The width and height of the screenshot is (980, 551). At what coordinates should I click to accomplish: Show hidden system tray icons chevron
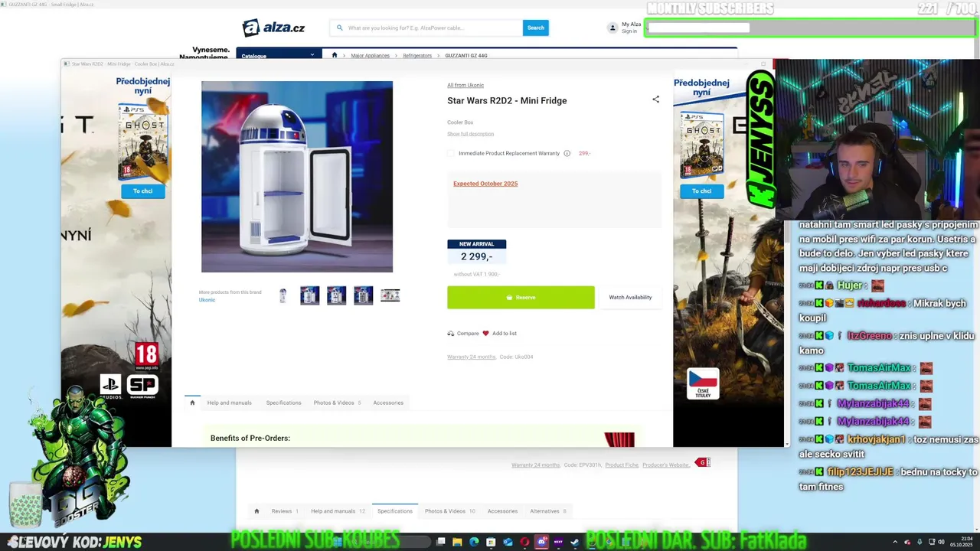coord(894,542)
